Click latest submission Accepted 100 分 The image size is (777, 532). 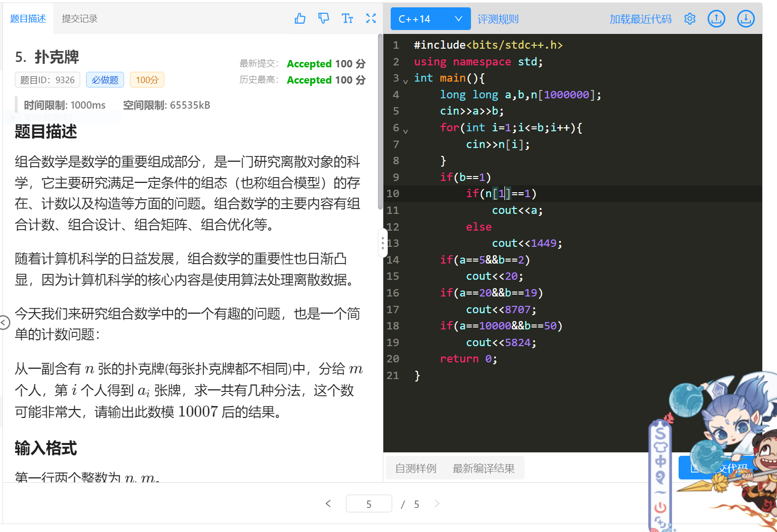(x=326, y=63)
